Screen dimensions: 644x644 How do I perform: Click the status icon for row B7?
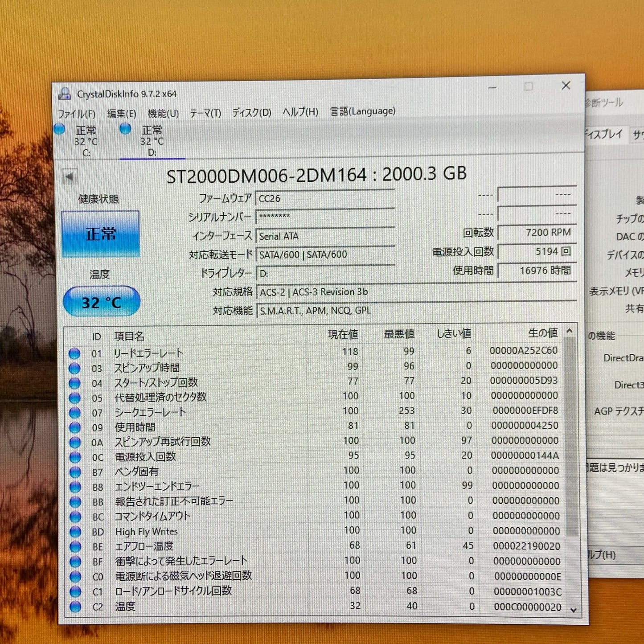75,472
